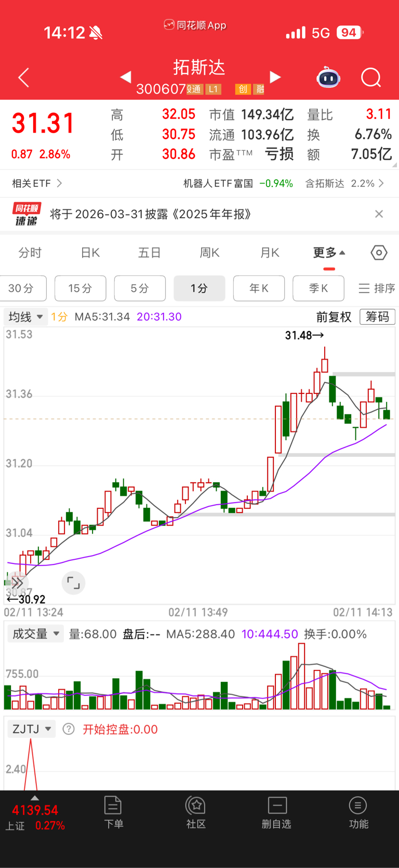399x868 pixels.
Task: Open the 均线 indicator dropdown
Action: [25, 317]
